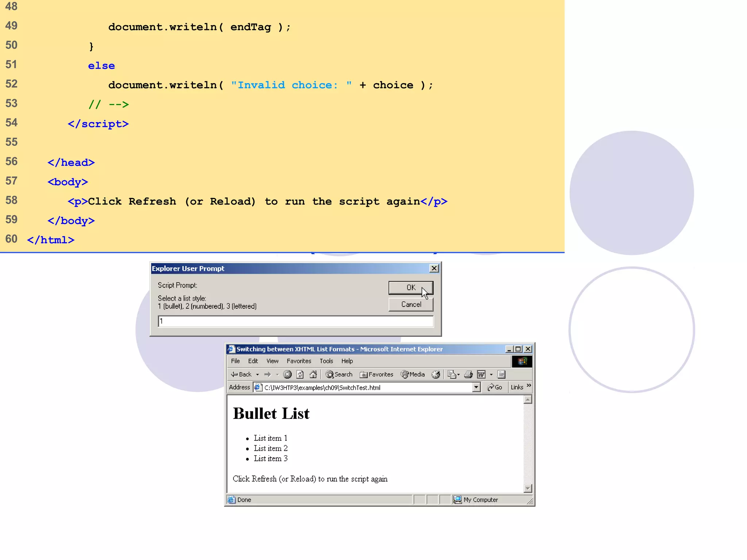Click the 'List item 3' text
Screen dimensions: 747x560
click(x=271, y=459)
